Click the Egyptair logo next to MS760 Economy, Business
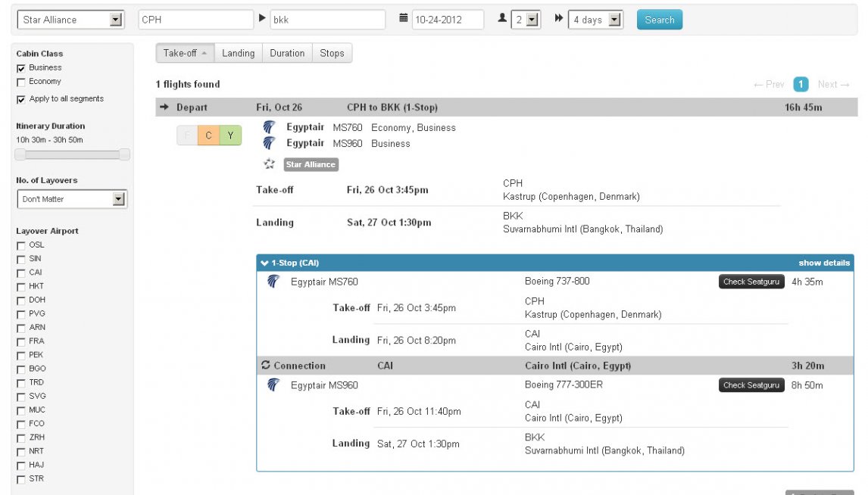 269,127
